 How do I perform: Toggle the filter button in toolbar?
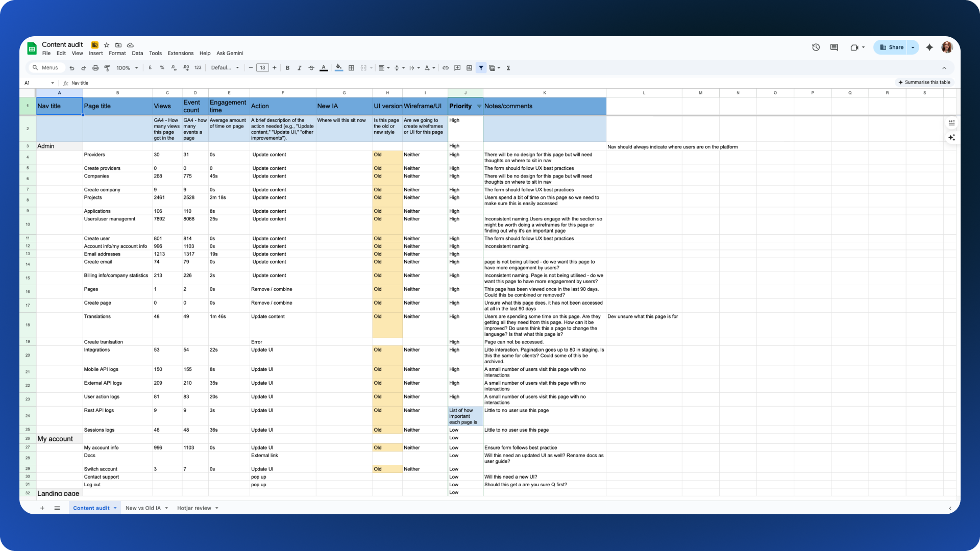tap(481, 68)
